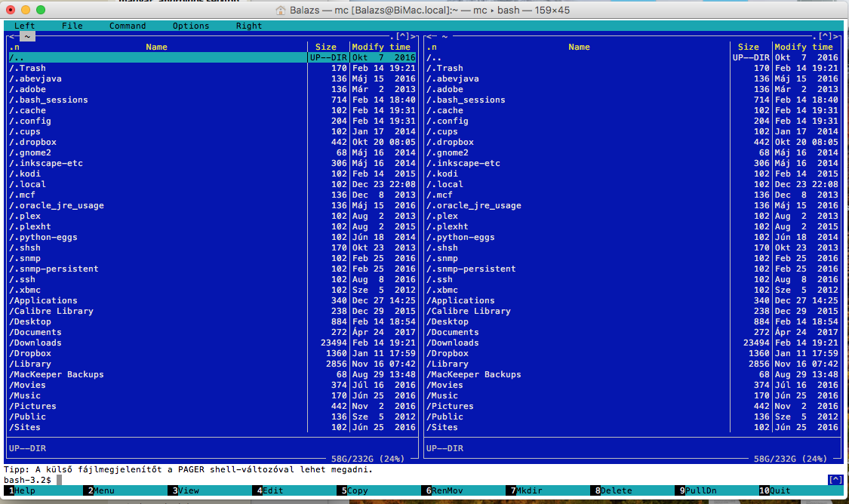Screen dimensions: 849x504
Task: Select /.. parent entry in right panel
Action: (x=632, y=57)
